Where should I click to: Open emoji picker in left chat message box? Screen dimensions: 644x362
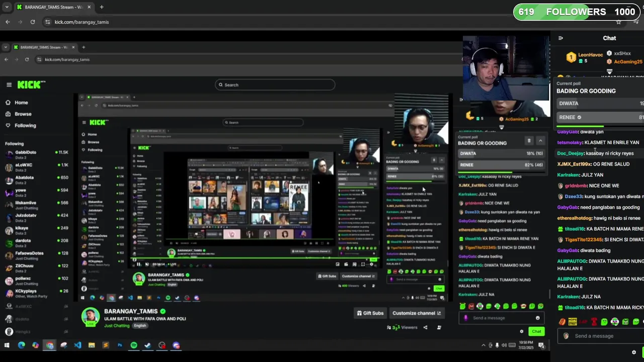[537, 318]
